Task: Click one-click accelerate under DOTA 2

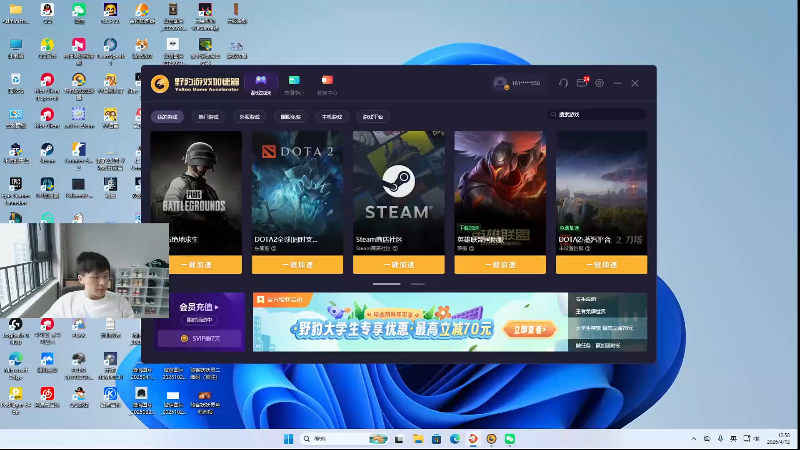Action: pos(297,265)
